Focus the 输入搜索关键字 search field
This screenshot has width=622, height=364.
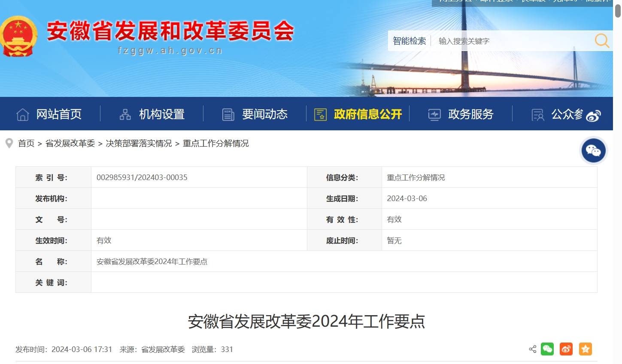pos(511,41)
